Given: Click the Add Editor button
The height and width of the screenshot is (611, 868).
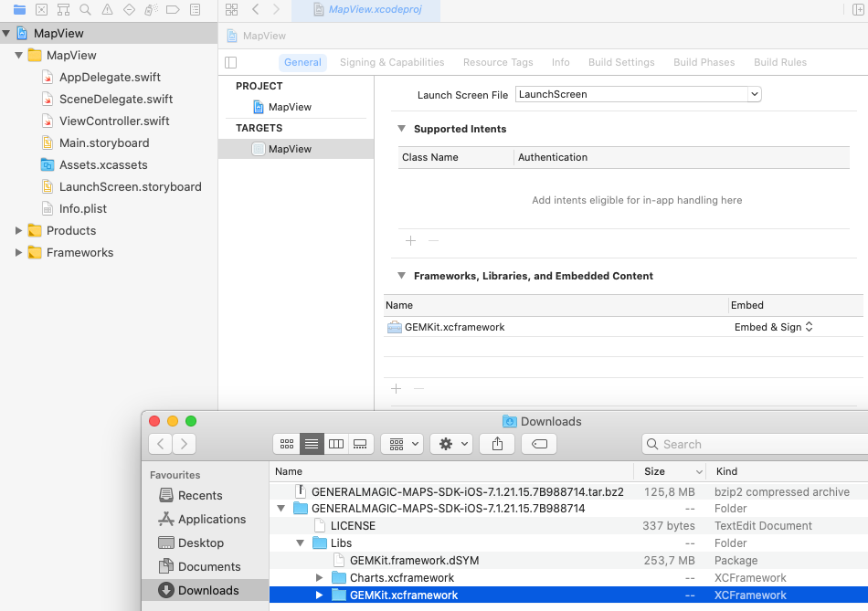Looking at the screenshot, I should (x=857, y=9).
